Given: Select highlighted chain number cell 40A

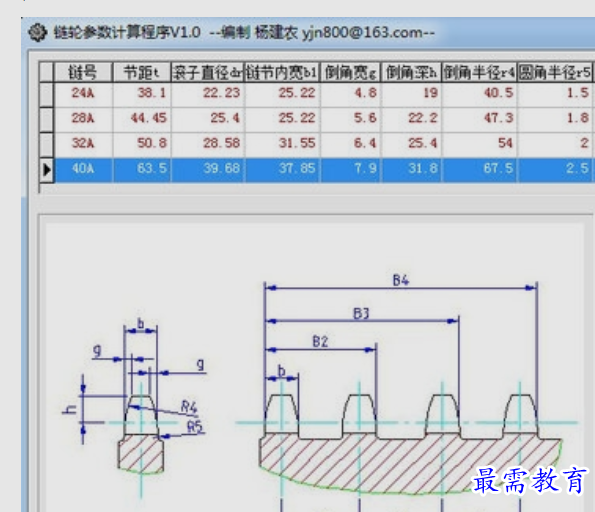Looking at the screenshot, I should tap(83, 169).
